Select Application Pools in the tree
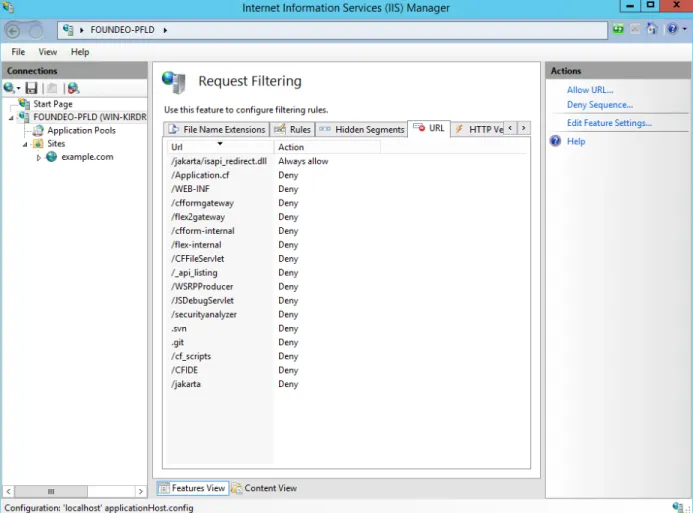 pos(81,130)
